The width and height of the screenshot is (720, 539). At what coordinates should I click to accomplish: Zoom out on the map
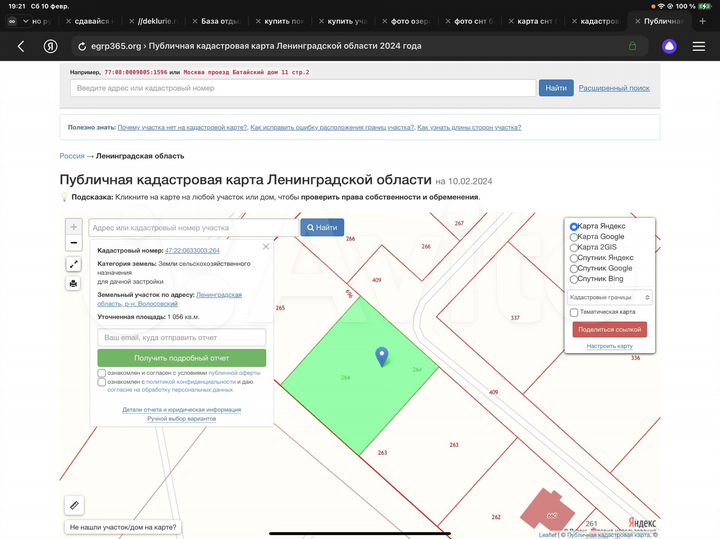click(x=73, y=242)
